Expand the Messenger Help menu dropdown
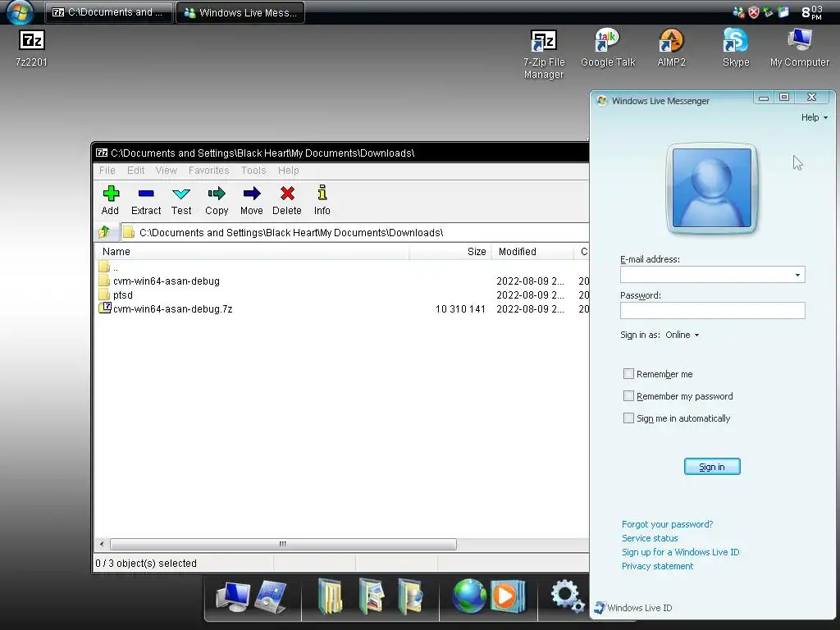The width and height of the screenshot is (840, 630). tap(815, 117)
